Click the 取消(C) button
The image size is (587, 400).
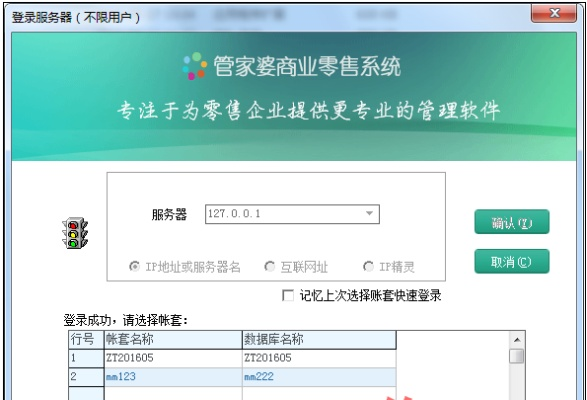512,261
